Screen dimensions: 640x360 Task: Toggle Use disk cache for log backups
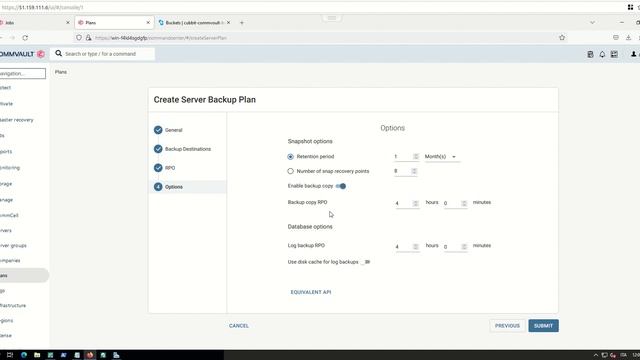click(x=365, y=262)
